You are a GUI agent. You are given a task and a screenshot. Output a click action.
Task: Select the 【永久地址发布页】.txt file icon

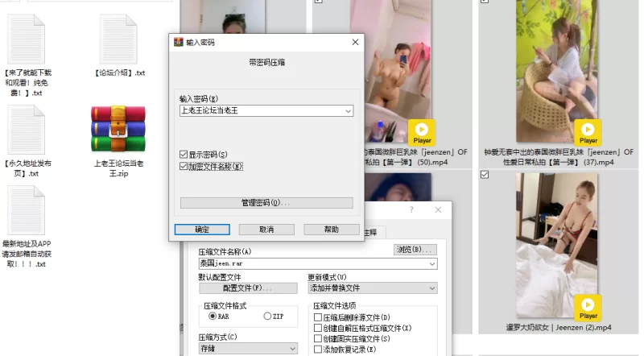[27, 130]
